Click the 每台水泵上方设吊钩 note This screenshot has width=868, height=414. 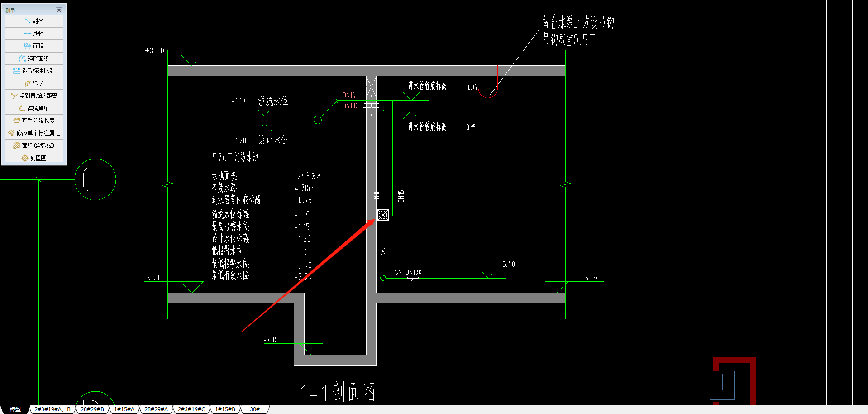coord(578,22)
